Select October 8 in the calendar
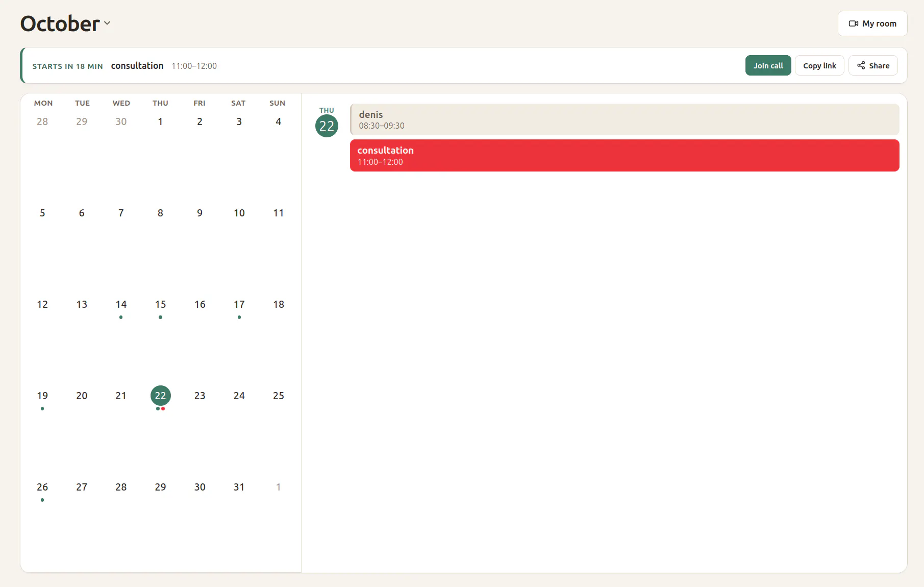This screenshot has width=924, height=587. pyautogui.click(x=160, y=213)
